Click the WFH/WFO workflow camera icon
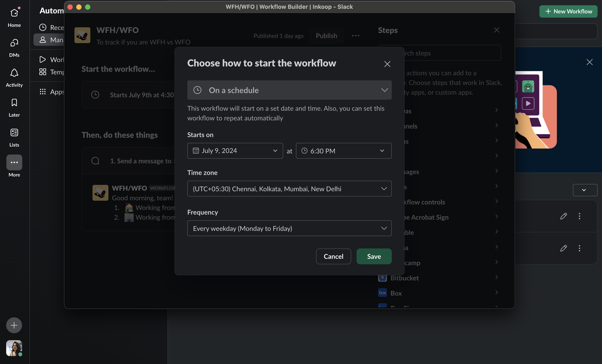 pos(82,35)
